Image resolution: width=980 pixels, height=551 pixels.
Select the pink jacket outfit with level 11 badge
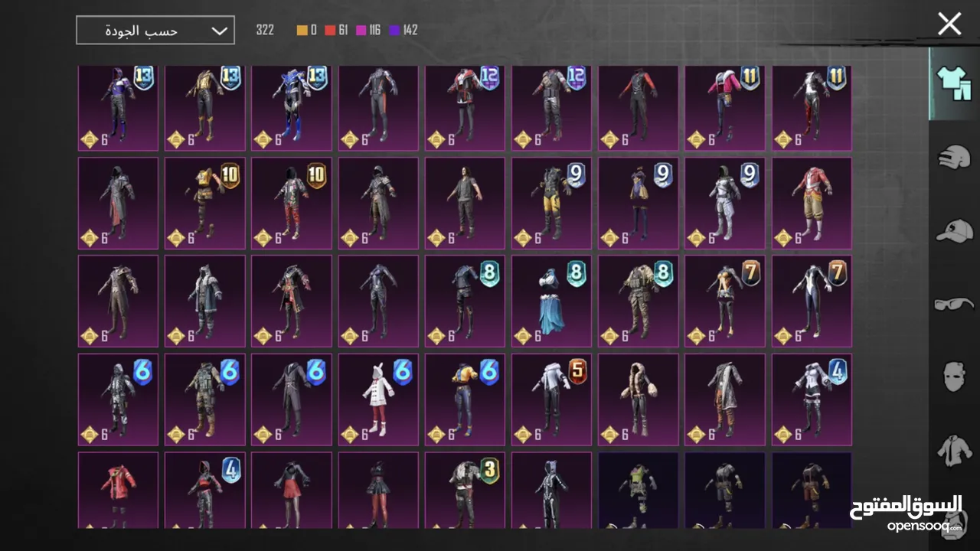[x=725, y=108]
